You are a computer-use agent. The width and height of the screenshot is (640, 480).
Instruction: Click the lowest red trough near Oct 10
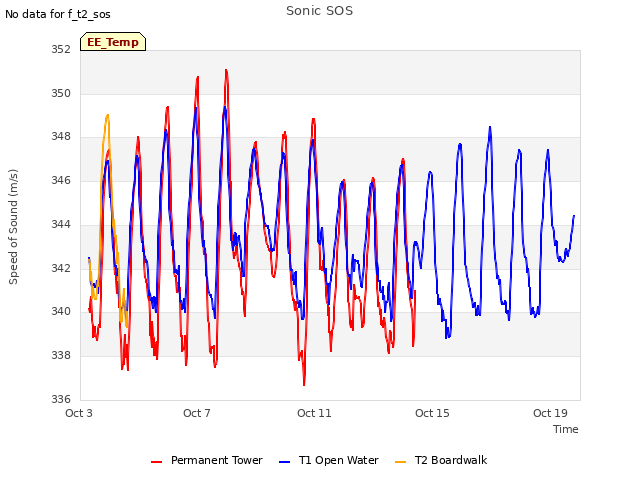coord(304,384)
